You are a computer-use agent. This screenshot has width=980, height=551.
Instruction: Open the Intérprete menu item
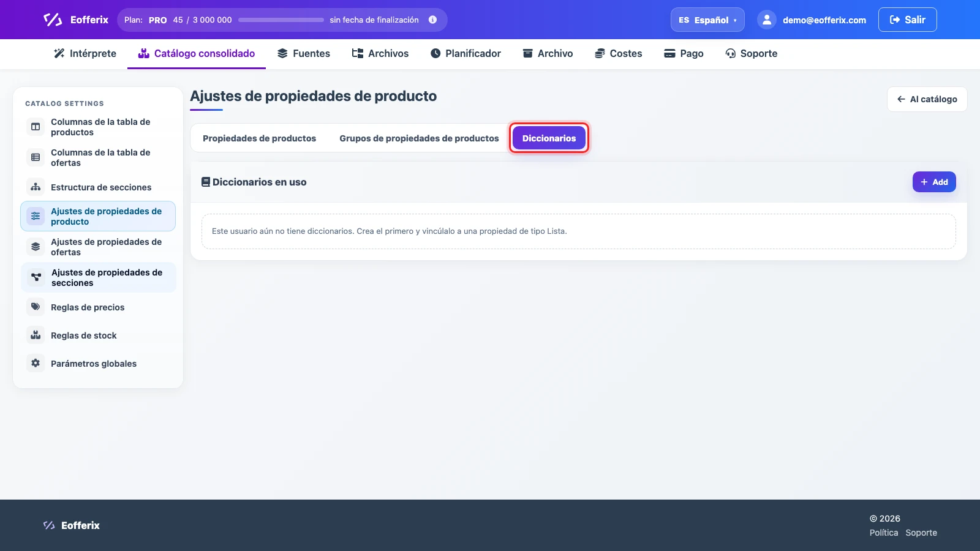85,53
